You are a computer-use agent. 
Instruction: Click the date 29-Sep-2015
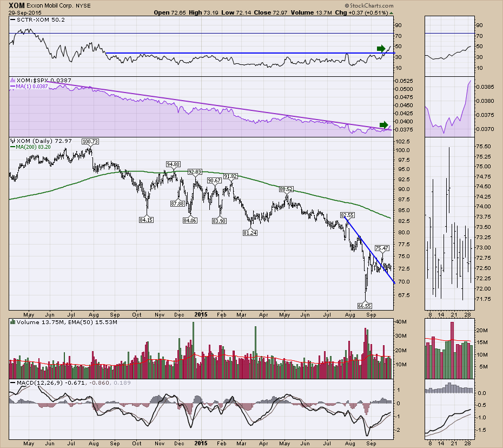[x=24, y=13]
